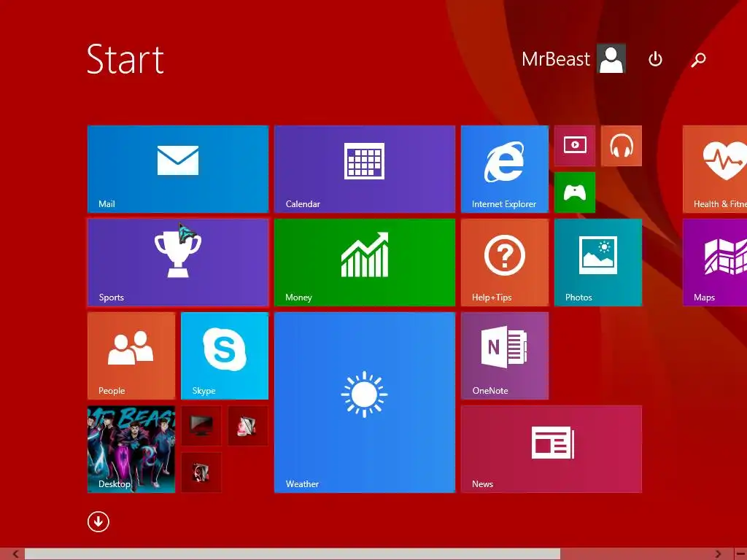
Task: Open small tile right of monitor tile
Action: click(248, 426)
